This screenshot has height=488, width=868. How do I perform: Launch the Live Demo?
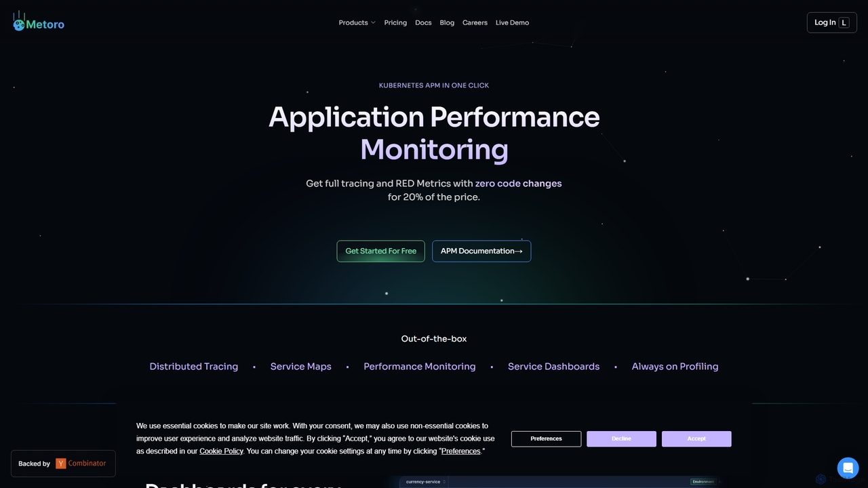point(512,22)
